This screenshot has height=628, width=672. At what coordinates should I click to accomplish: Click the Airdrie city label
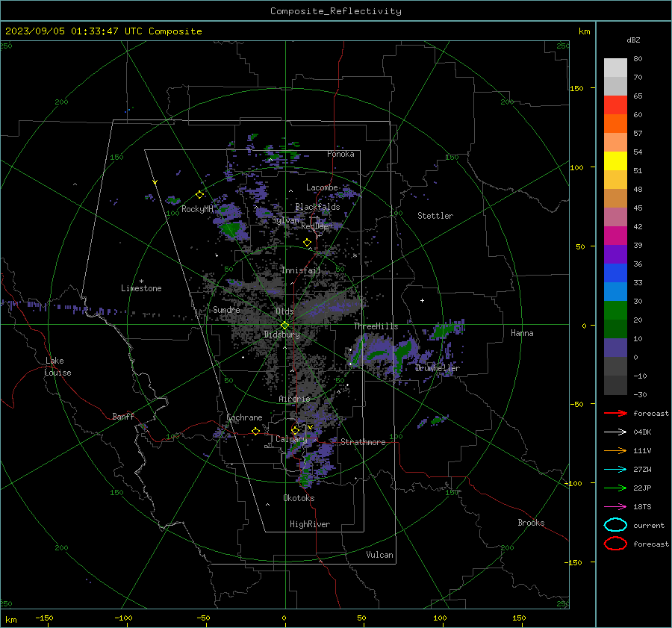[294, 399]
